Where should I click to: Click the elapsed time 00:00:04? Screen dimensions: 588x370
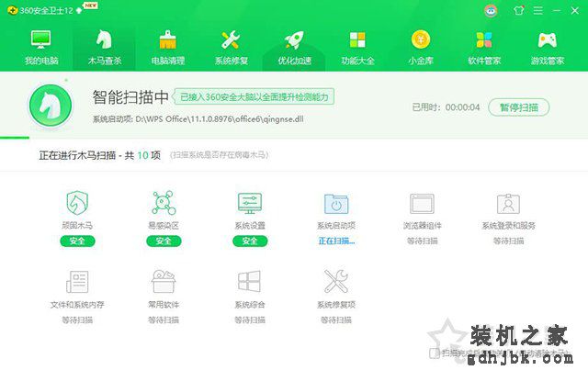(x=462, y=107)
